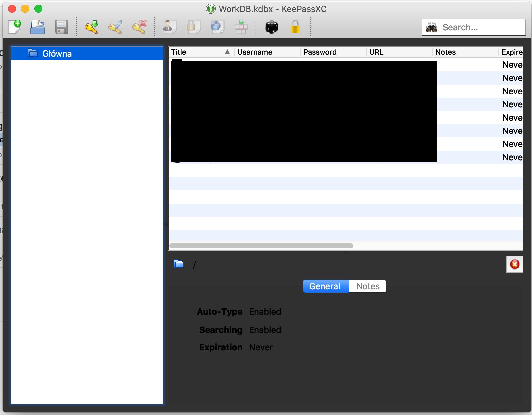
Task: Click the New database icon
Action: [x=15, y=27]
